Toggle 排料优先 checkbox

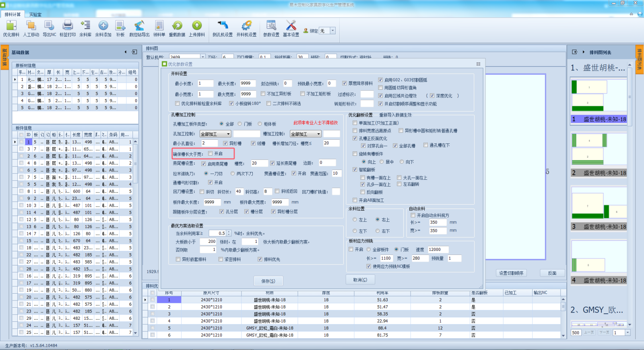(x=260, y=259)
